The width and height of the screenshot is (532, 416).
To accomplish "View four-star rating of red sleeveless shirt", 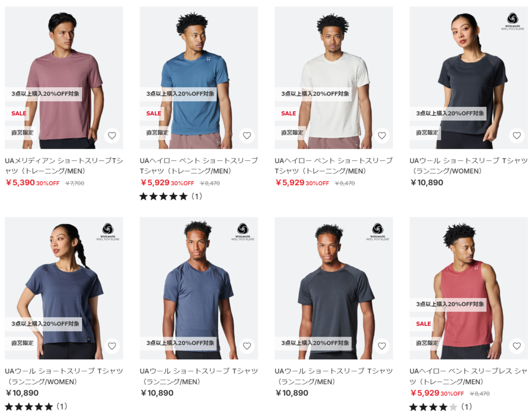I will [433, 407].
